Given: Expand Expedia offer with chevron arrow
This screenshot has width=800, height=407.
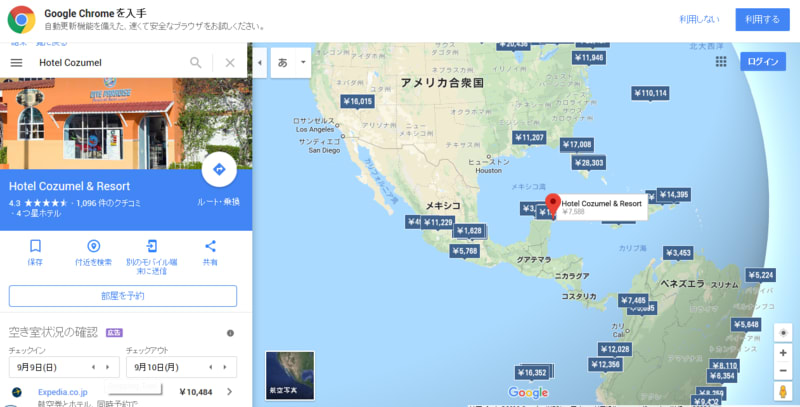Looking at the screenshot, I should click(x=230, y=392).
